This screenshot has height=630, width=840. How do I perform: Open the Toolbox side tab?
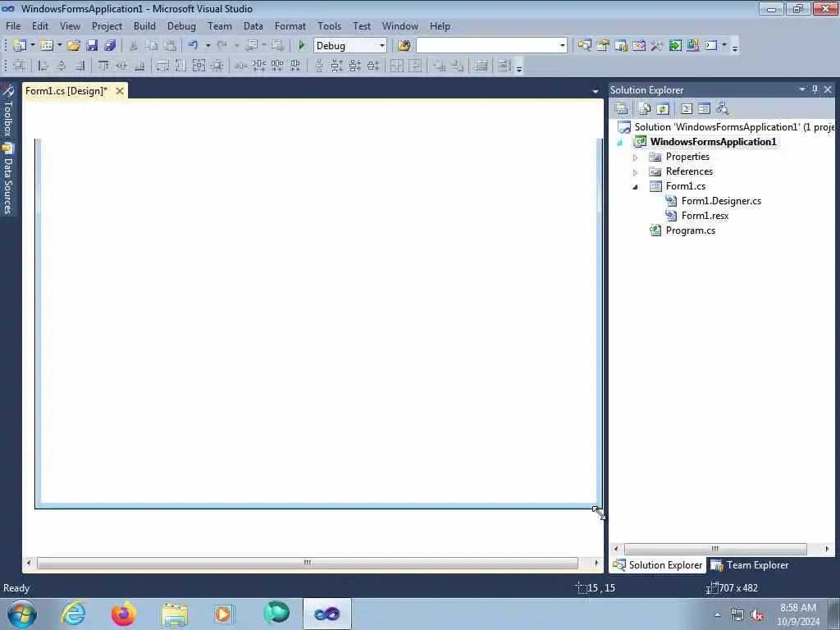click(x=7, y=111)
